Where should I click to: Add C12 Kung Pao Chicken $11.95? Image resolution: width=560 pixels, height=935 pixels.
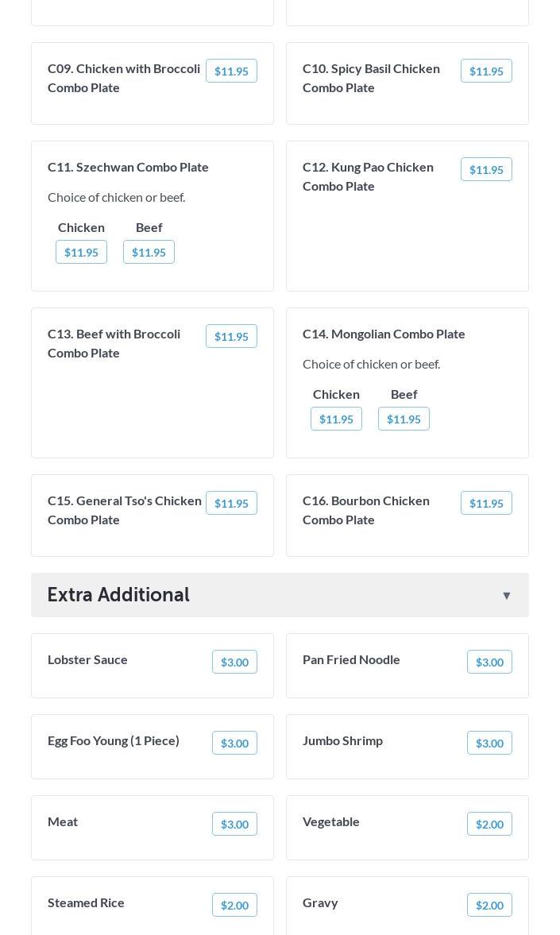point(486,169)
